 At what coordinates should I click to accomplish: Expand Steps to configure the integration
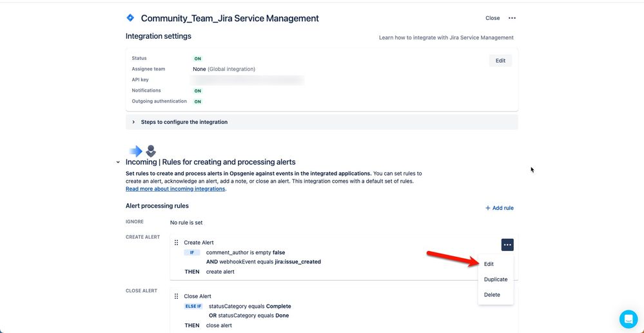[322, 122]
